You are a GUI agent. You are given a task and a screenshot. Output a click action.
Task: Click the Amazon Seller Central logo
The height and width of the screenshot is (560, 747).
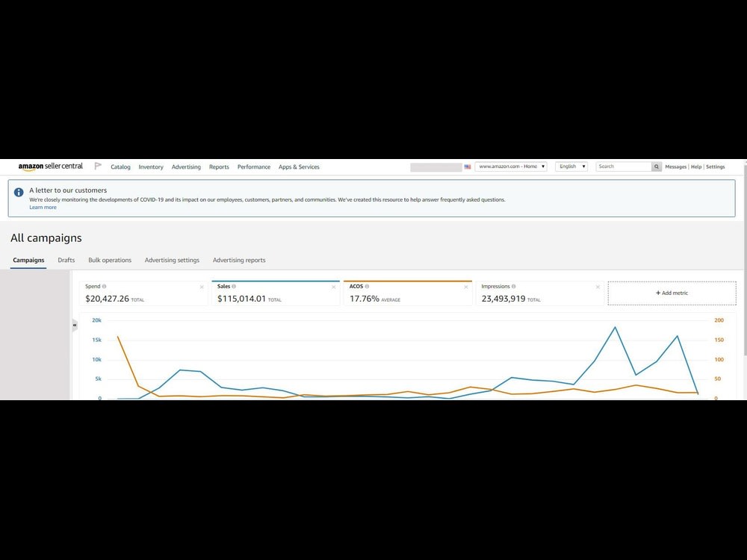click(x=51, y=167)
